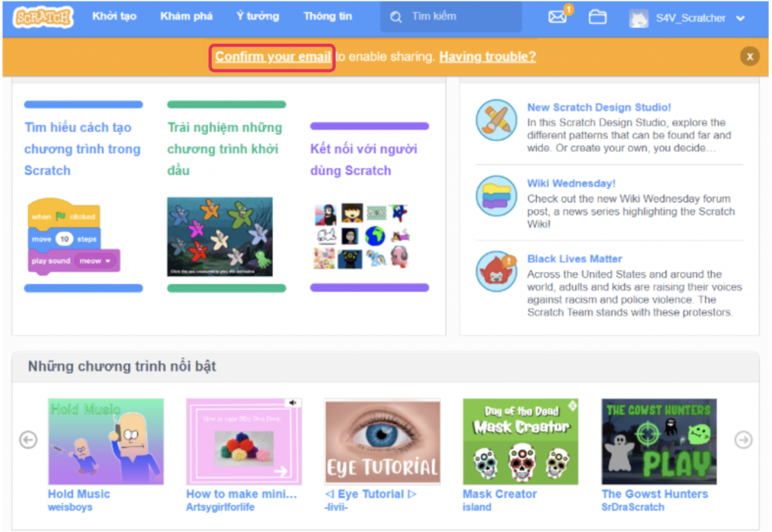Click the Hold Music title link
The height and width of the screenshot is (532, 772).
[x=78, y=494]
